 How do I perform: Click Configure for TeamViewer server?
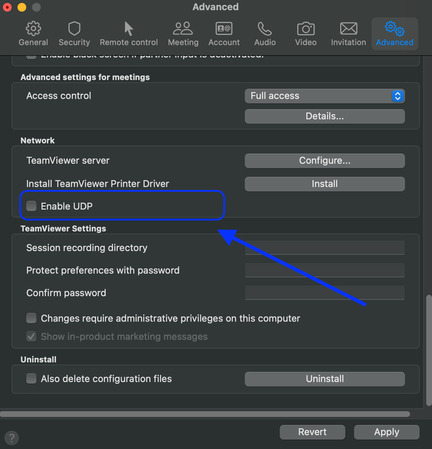pos(325,161)
